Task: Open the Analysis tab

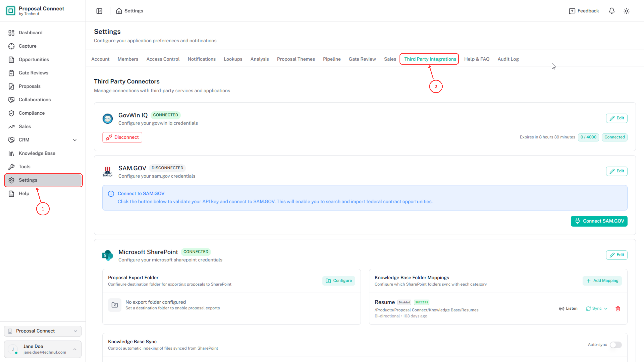Action: point(259,59)
